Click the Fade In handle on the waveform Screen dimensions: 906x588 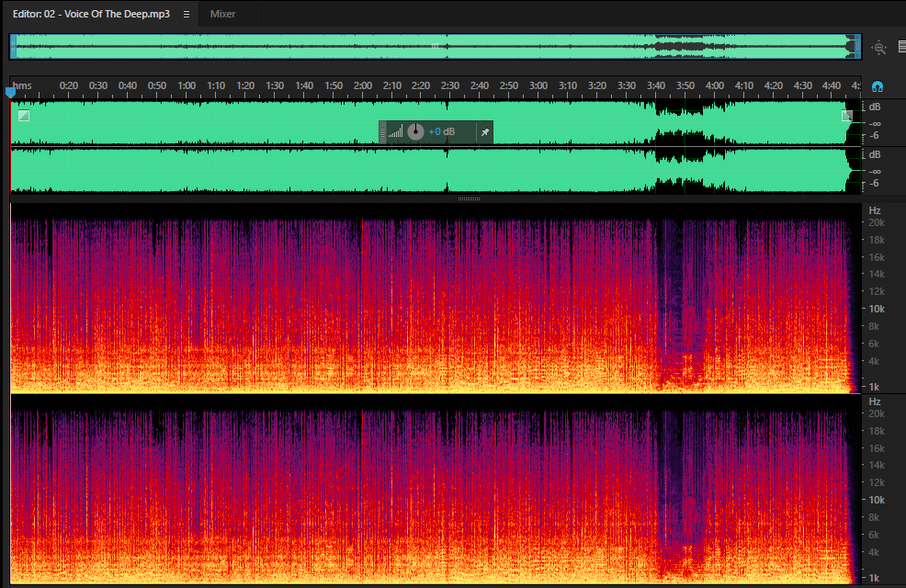tap(24, 116)
